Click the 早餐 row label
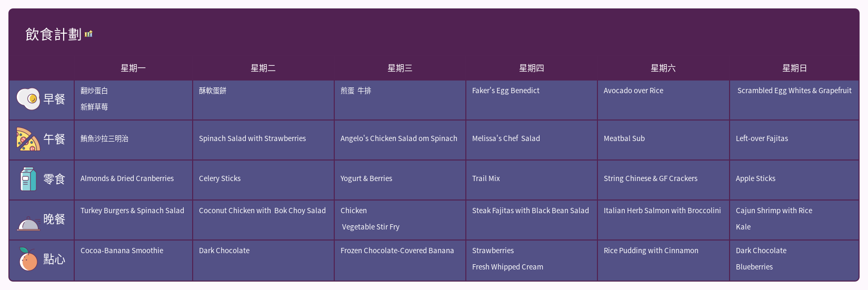868x290 pixels. 54,99
